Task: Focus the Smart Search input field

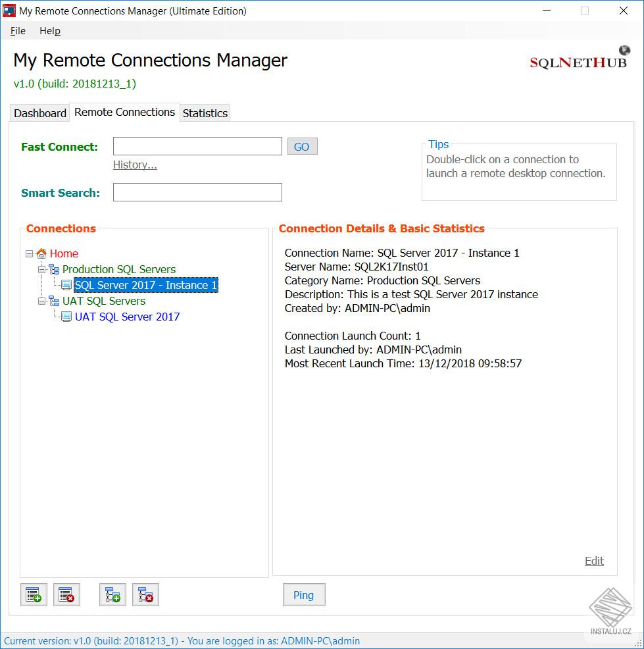Action: (198, 192)
